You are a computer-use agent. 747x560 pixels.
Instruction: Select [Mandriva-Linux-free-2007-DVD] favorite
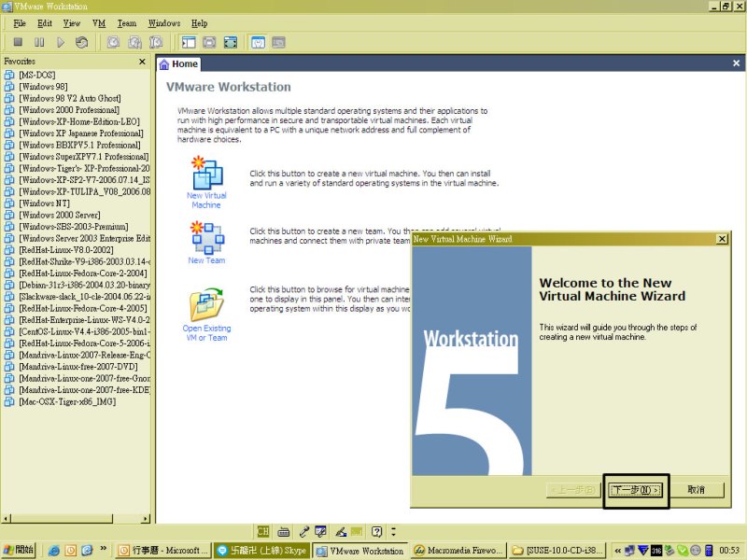point(78,367)
